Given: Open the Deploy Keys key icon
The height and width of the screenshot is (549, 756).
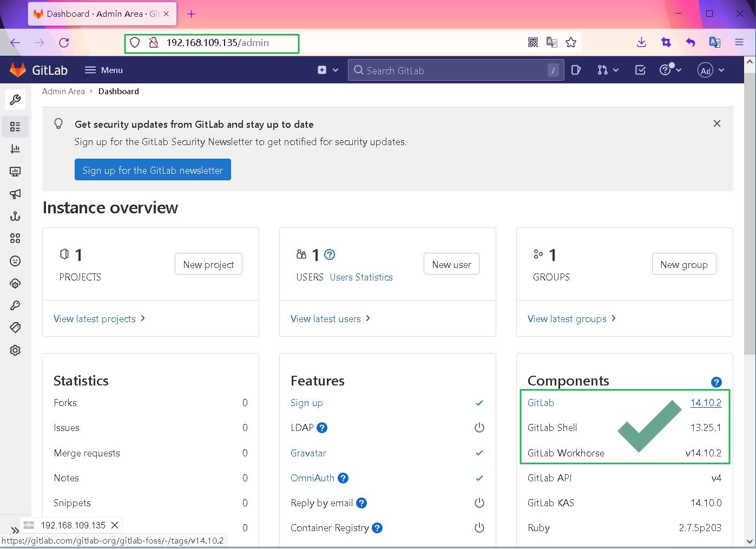Looking at the screenshot, I should [15, 306].
